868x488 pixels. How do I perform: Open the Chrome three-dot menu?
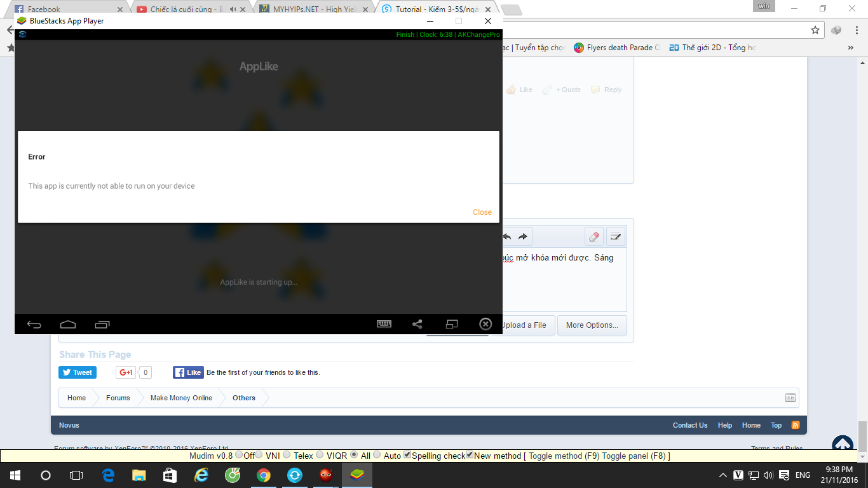[855, 30]
